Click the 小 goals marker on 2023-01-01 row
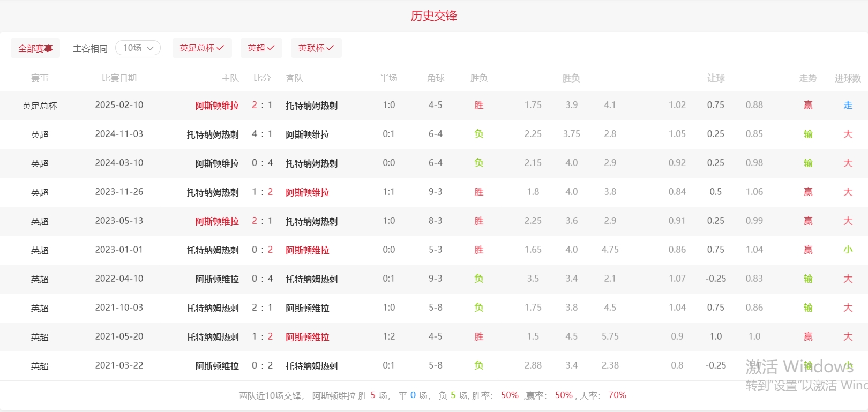 pos(848,250)
